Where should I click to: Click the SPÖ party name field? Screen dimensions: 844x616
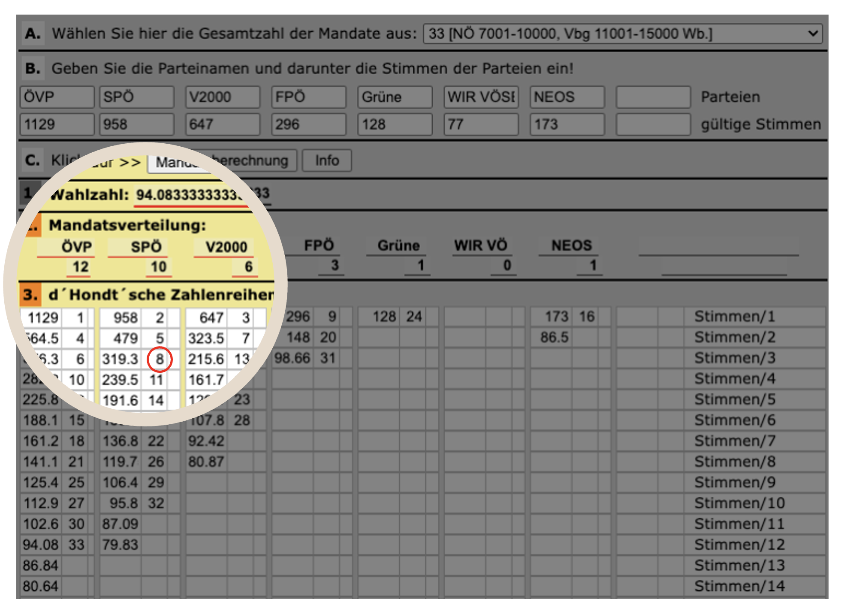tap(136, 97)
